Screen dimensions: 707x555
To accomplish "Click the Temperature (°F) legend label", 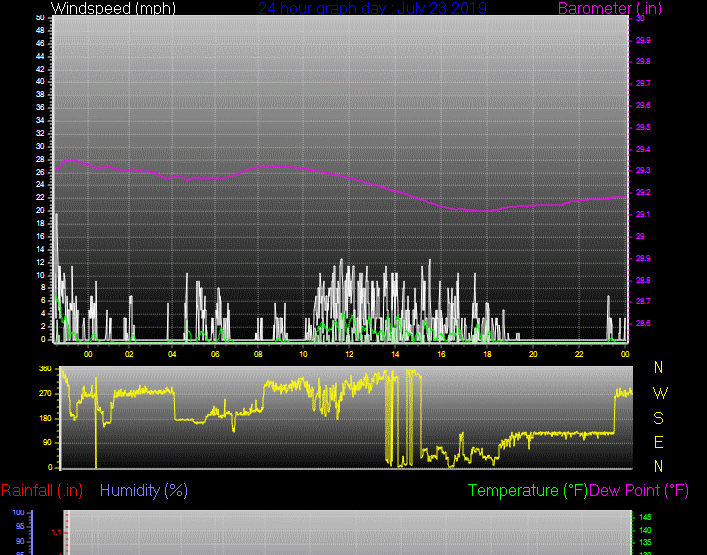I will (527, 491).
